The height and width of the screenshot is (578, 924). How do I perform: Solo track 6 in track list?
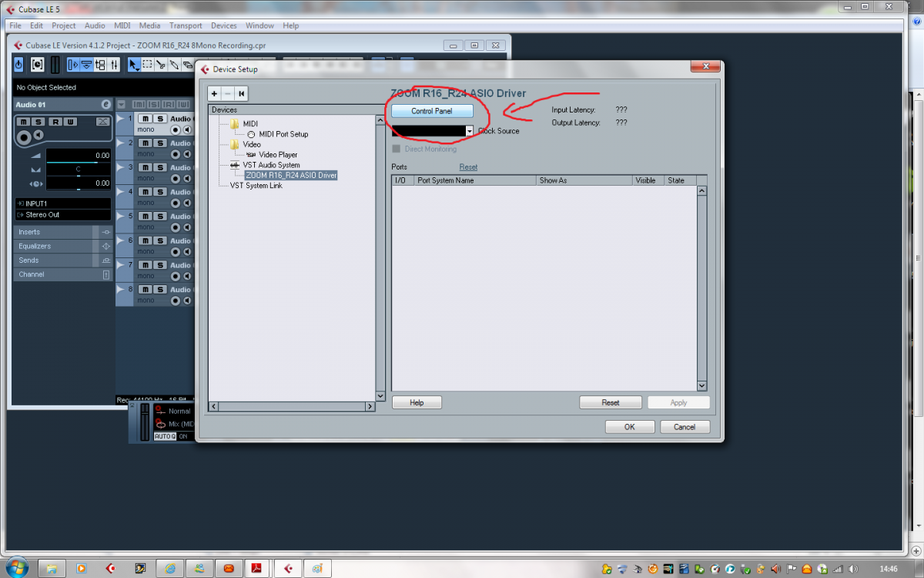[x=160, y=240]
